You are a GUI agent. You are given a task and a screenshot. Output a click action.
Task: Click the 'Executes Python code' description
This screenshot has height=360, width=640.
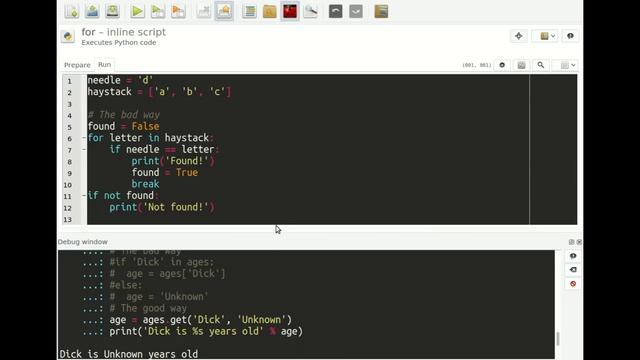coord(118,42)
